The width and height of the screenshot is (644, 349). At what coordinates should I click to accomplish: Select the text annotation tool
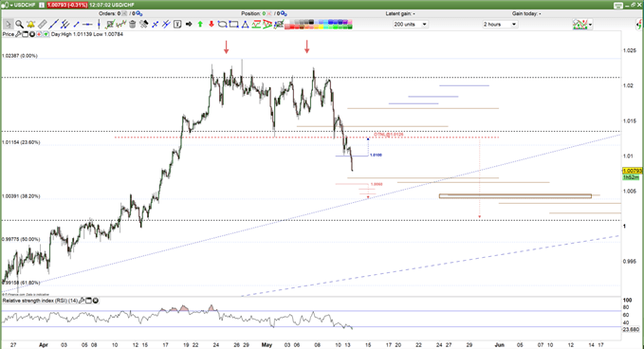tap(177, 25)
